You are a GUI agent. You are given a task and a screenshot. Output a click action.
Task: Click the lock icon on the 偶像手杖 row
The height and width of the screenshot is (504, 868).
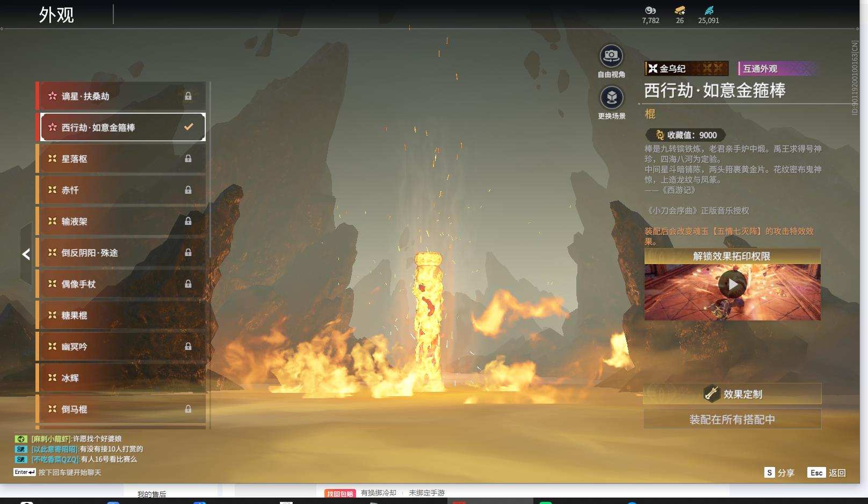point(188,284)
